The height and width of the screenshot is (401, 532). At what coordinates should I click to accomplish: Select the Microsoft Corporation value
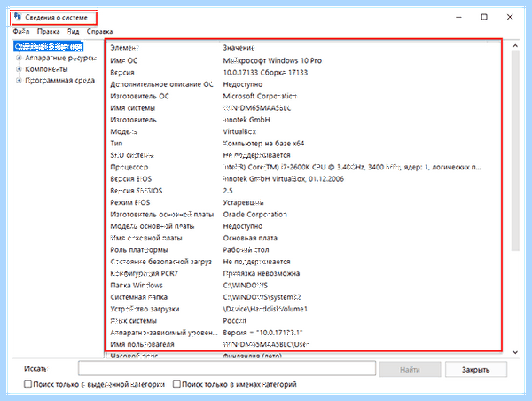point(260,96)
